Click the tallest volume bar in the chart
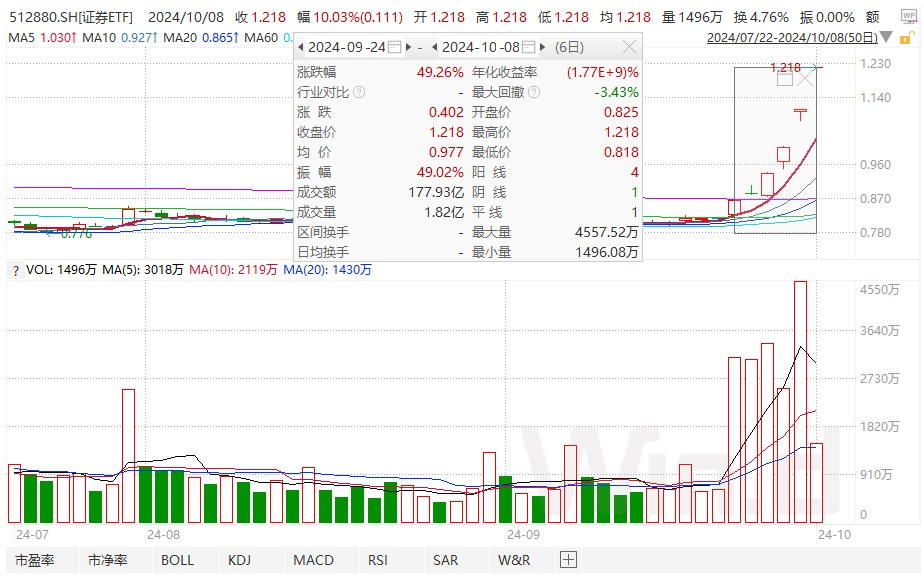 point(800,400)
